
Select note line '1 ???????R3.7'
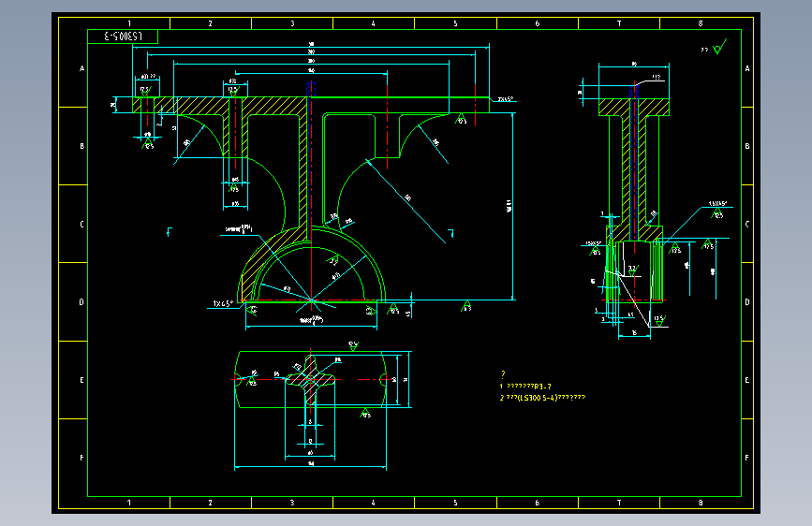click(525, 387)
